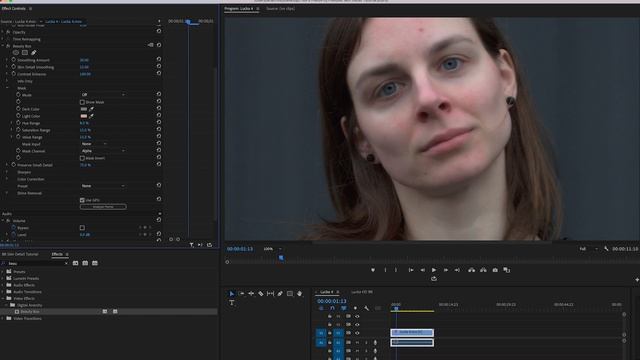Viewport: 640px width, 360px height.
Task: Reset the Opacity effect
Action: tap(159, 31)
